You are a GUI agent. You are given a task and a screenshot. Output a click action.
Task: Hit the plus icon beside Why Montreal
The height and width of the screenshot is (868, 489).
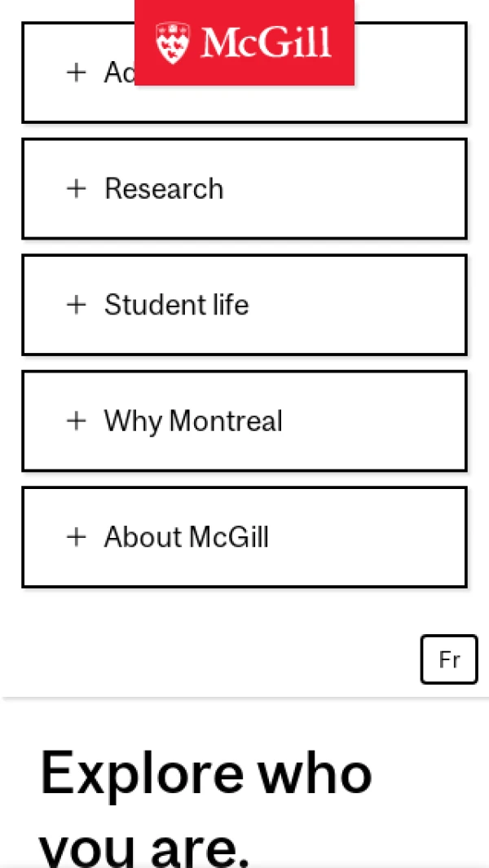coord(77,421)
